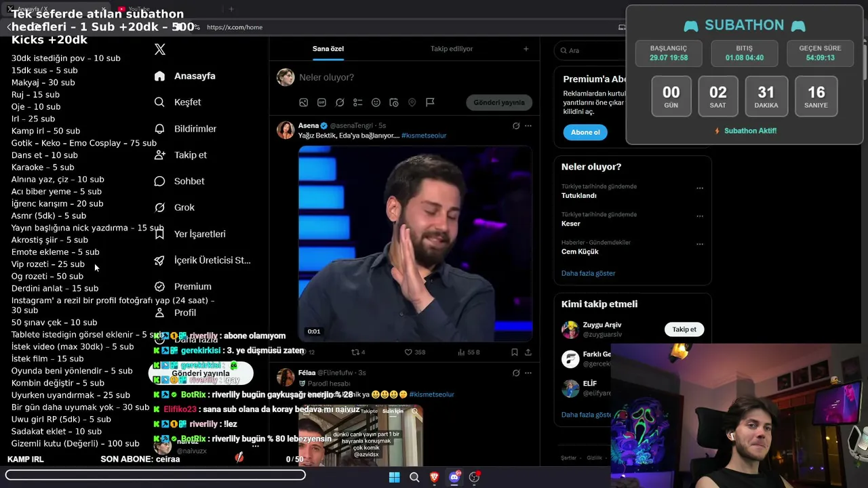The height and width of the screenshot is (488, 868).
Task: Open Discord from the taskbar
Action: pyautogui.click(x=454, y=477)
